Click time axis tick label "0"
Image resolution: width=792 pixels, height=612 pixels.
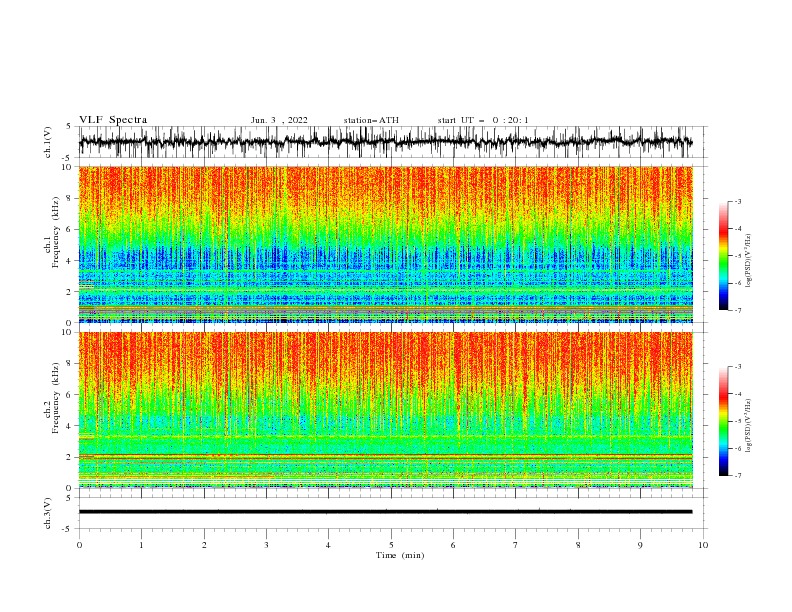point(79,545)
